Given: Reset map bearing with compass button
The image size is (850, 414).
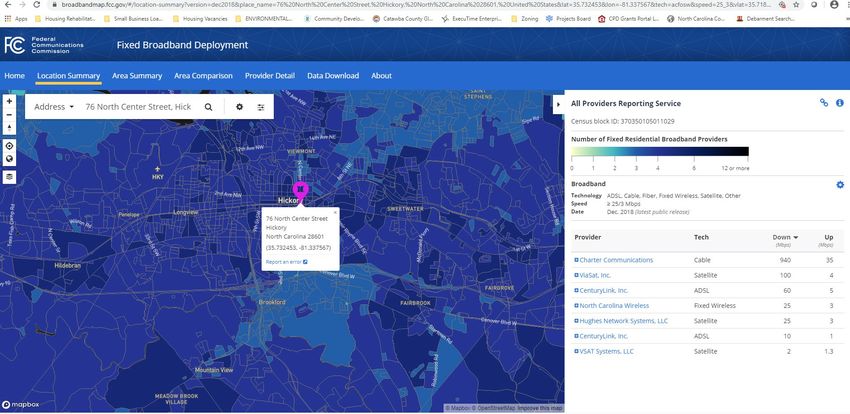Looking at the screenshot, I should 9,128.
